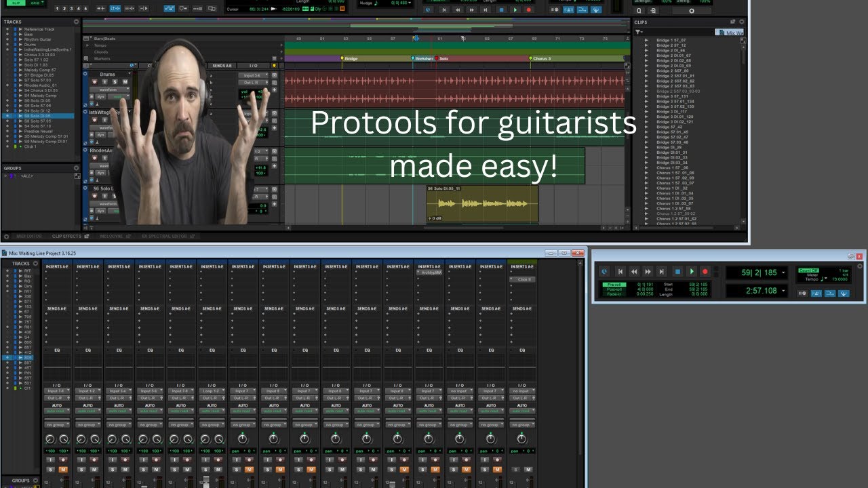Select 'S6 Solo DI.05' in the Tracks list
The image size is (868, 488).
click(39, 116)
